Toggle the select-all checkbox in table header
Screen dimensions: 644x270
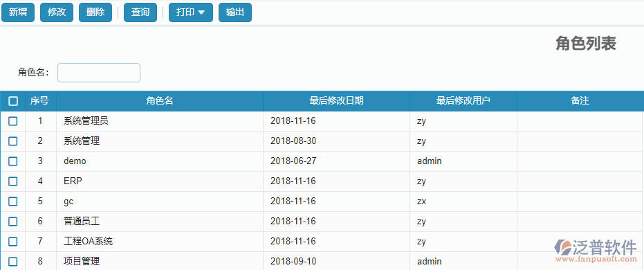(x=13, y=101)
